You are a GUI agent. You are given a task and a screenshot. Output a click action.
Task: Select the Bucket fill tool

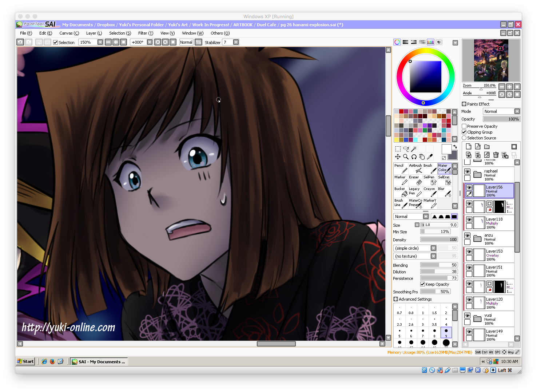[x=401, y=192]
